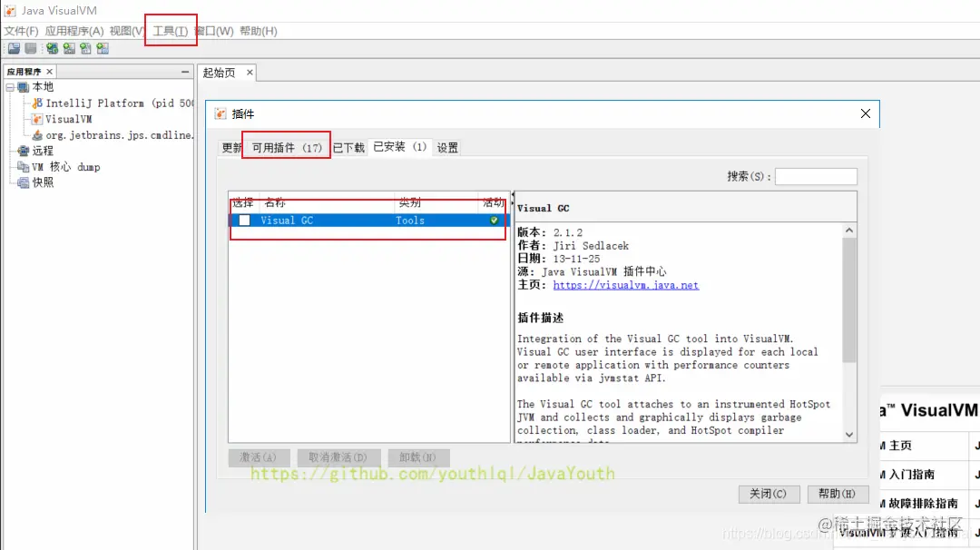
Task: Click the IntelliJ Platform process icon
Action: tap(37, 103)
